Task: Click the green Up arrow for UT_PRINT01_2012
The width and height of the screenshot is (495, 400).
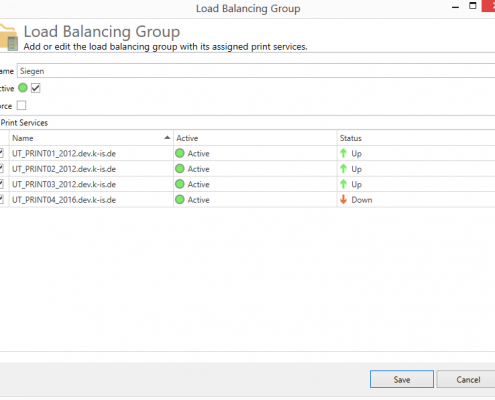Action: point(343,153)
